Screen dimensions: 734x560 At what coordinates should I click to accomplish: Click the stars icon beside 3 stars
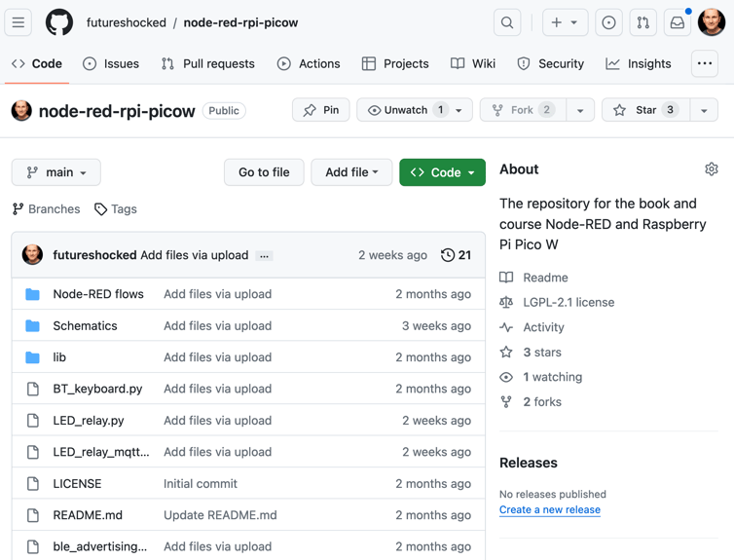(x=506, y=353)
